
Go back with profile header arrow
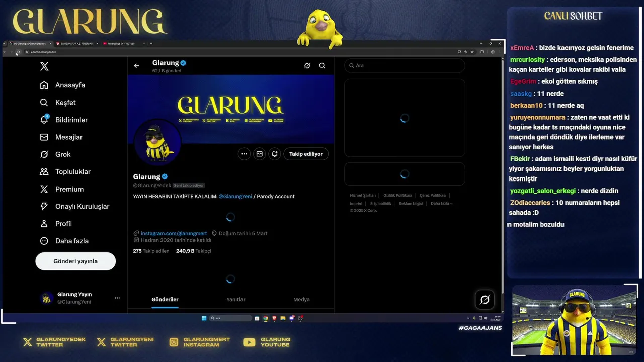tap(136, 66)
